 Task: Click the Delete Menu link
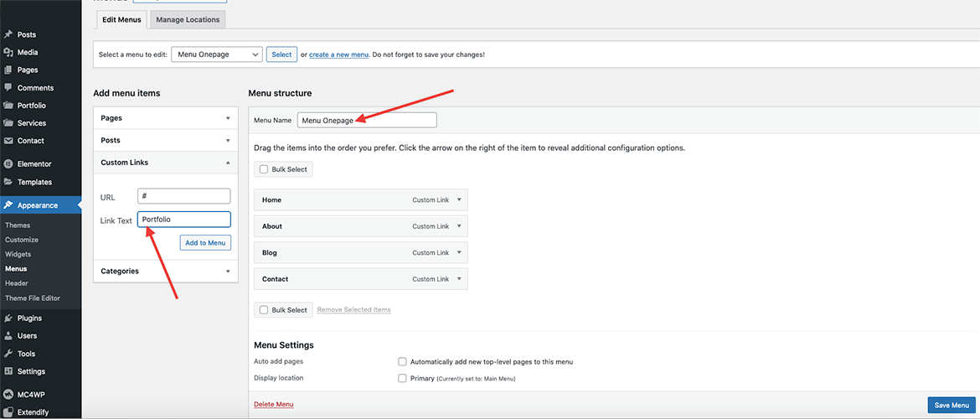[273, 405]
